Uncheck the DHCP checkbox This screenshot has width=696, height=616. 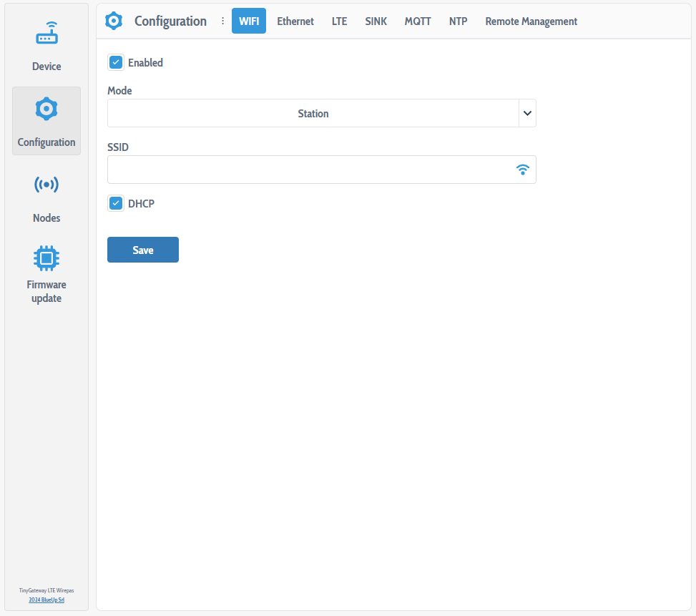point(116,203)
